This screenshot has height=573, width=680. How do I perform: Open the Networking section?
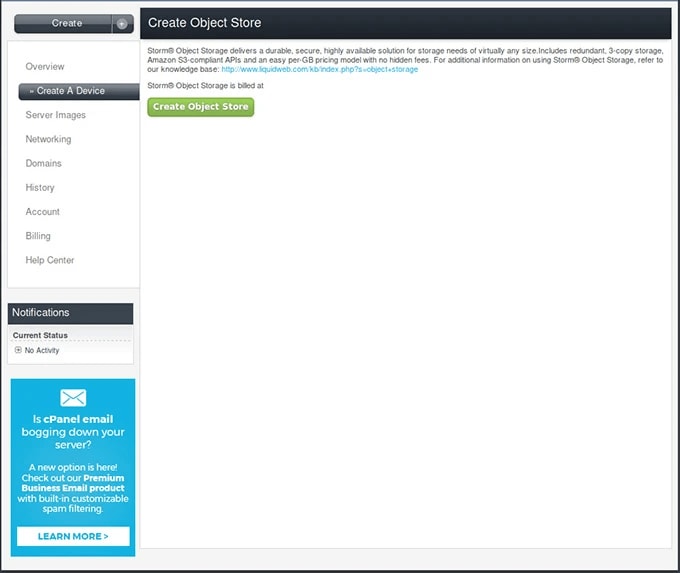pos(48,139)
